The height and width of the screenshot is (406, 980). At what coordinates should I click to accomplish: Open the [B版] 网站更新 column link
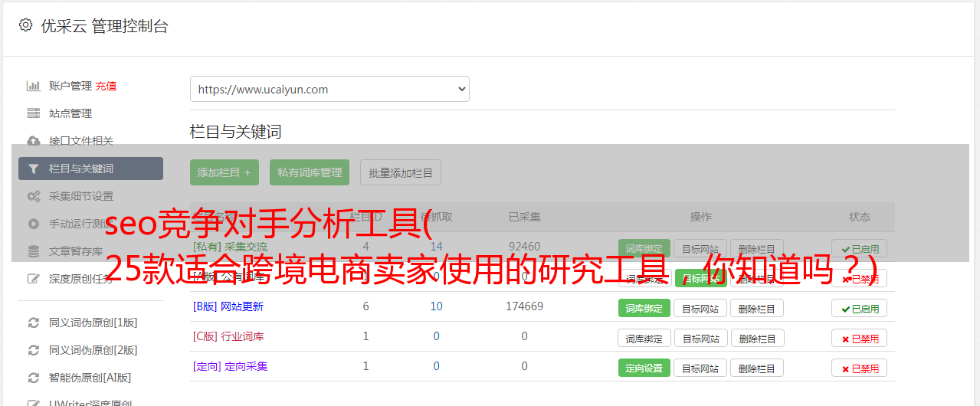(228, 306)
